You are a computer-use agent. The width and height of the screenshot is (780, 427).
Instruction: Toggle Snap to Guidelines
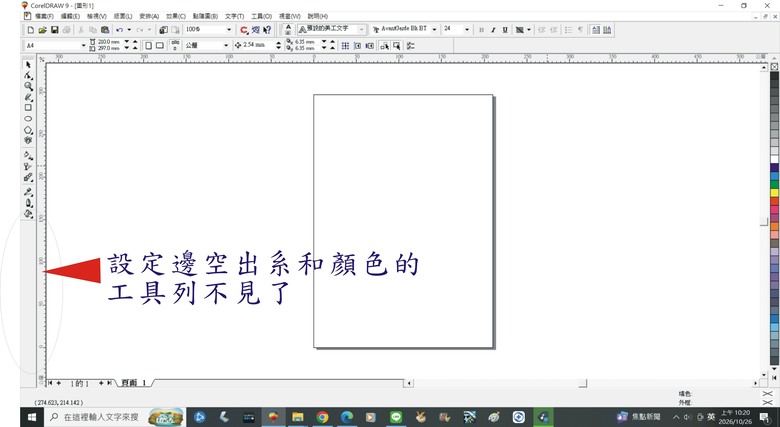point(357,46)
